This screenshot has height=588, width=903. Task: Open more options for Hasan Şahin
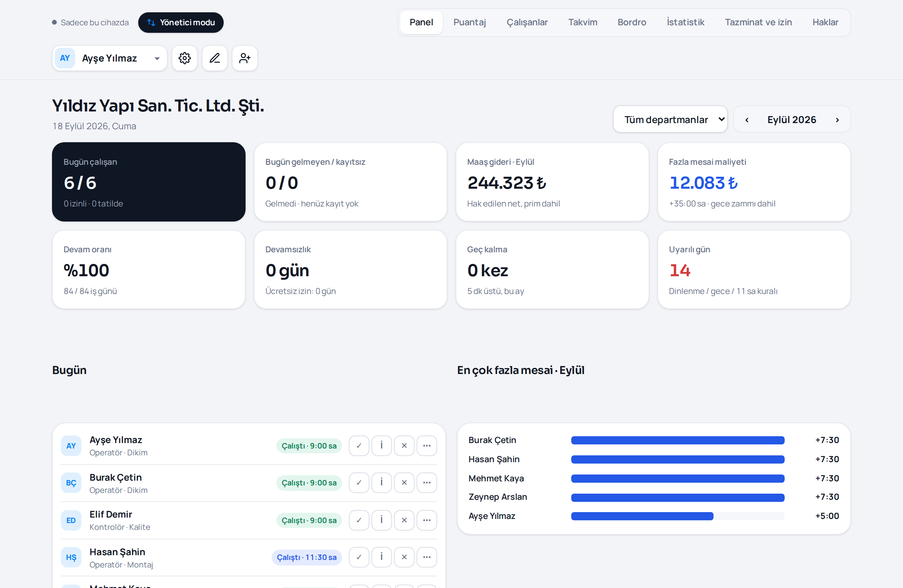pyautogui.click(x=427, y=557)
